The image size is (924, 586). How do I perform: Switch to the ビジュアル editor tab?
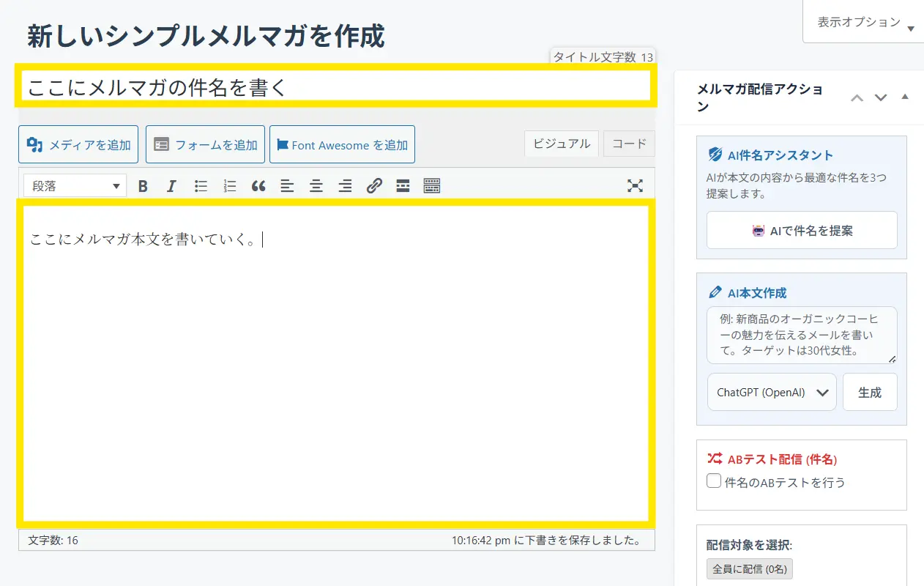(x=562, y=144)
